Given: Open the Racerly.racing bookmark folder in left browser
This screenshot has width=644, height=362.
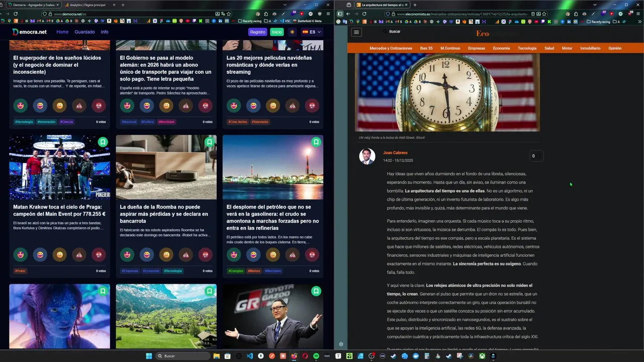Looking at the screenshot, I should point(250,21).
